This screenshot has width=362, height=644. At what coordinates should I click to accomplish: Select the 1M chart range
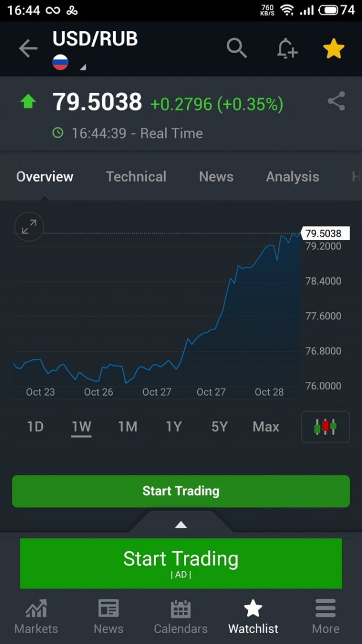click(x=128, y=427)
